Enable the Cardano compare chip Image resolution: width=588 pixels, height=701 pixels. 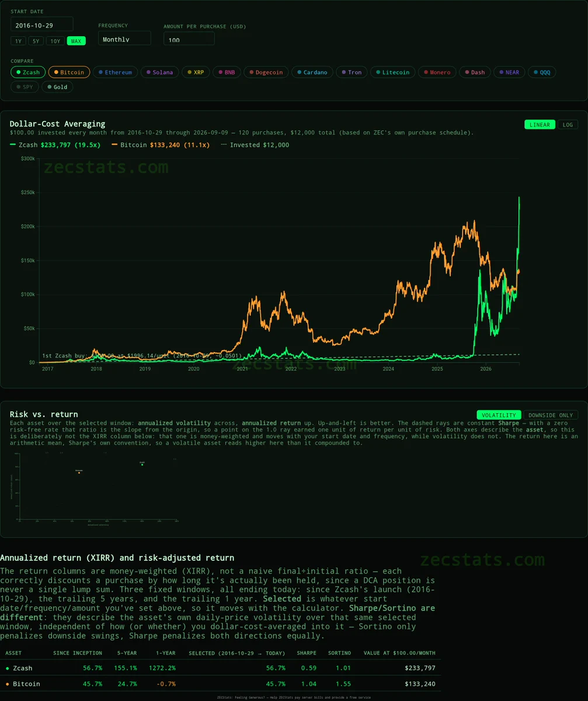tap(312, 72)
